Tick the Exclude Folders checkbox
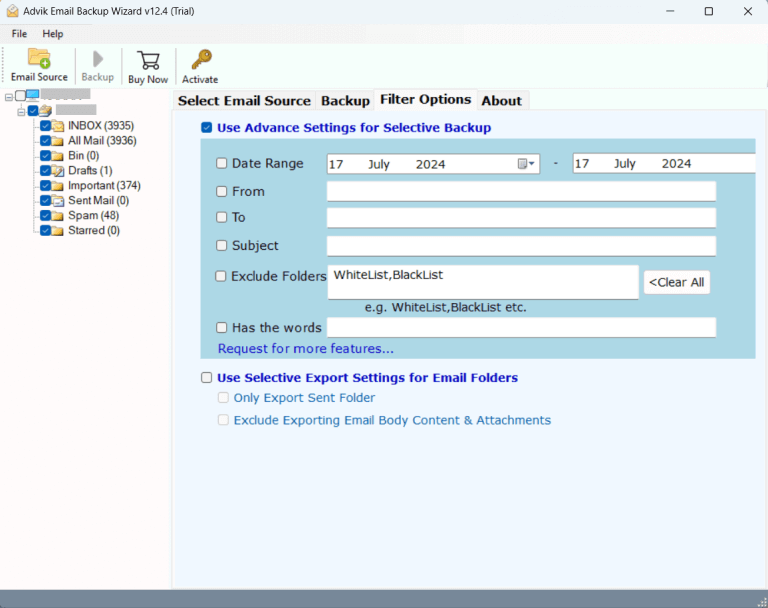768x608 pixels. [221, 276]
